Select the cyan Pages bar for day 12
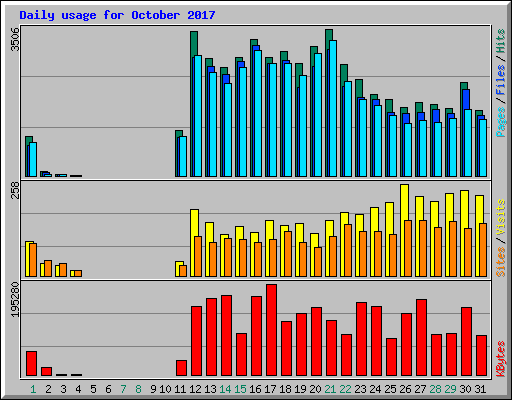This screenshot has height=400, width=512. point(198,116)
